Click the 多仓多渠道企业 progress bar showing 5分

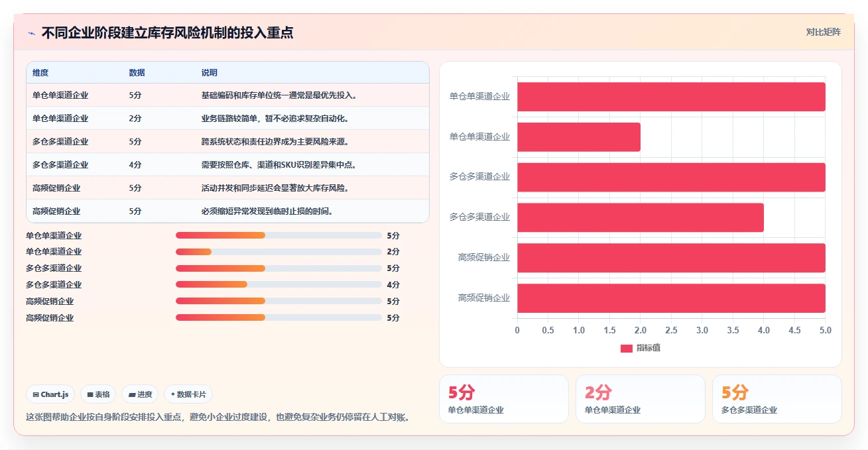coord(279,268)
